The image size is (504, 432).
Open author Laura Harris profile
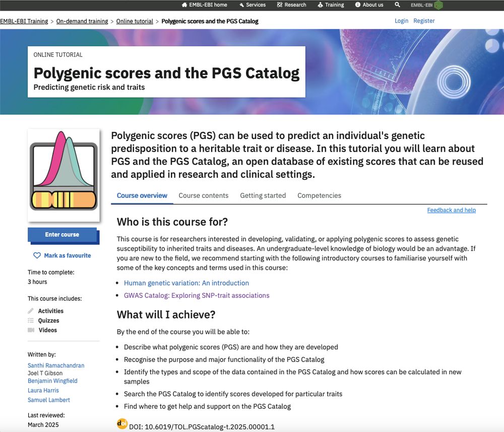pos(43,391)
